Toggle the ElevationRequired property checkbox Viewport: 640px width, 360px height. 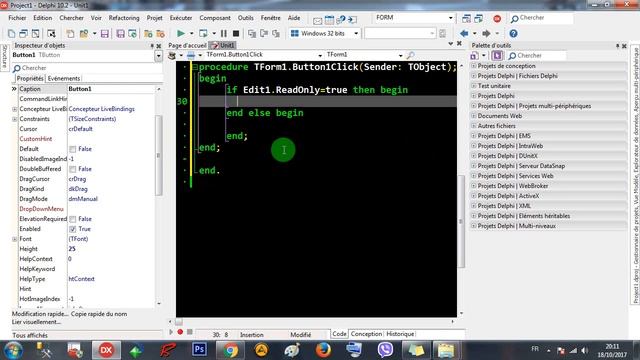(x=73, y=219)
